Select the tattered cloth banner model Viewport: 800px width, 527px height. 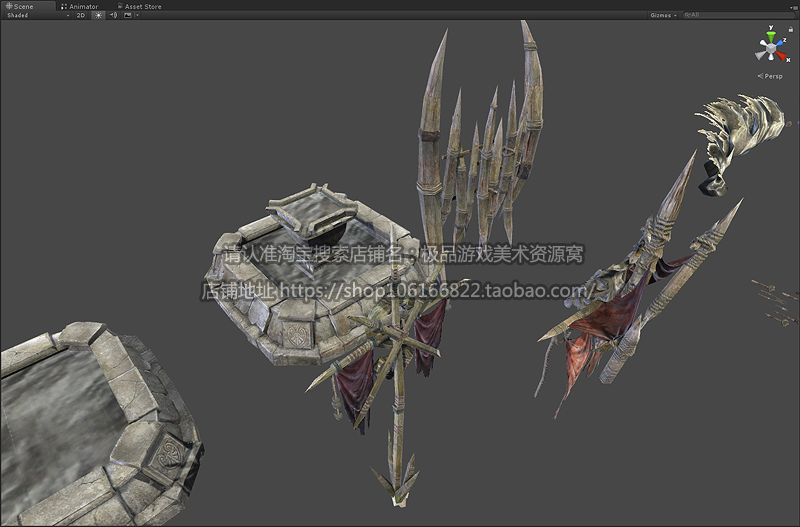(740, 143)
